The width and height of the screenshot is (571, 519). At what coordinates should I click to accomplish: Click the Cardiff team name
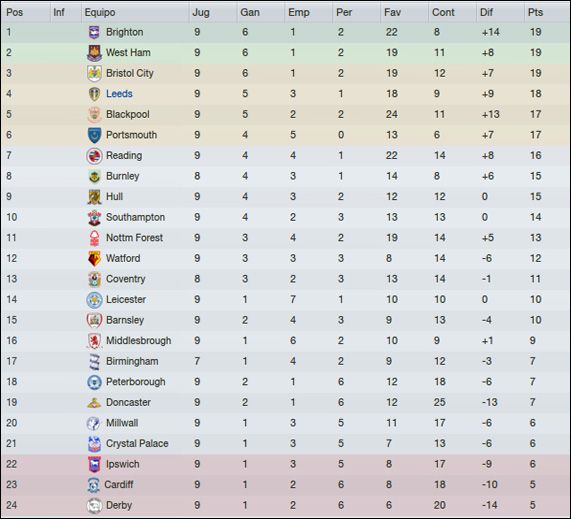[x=119, y=484]
